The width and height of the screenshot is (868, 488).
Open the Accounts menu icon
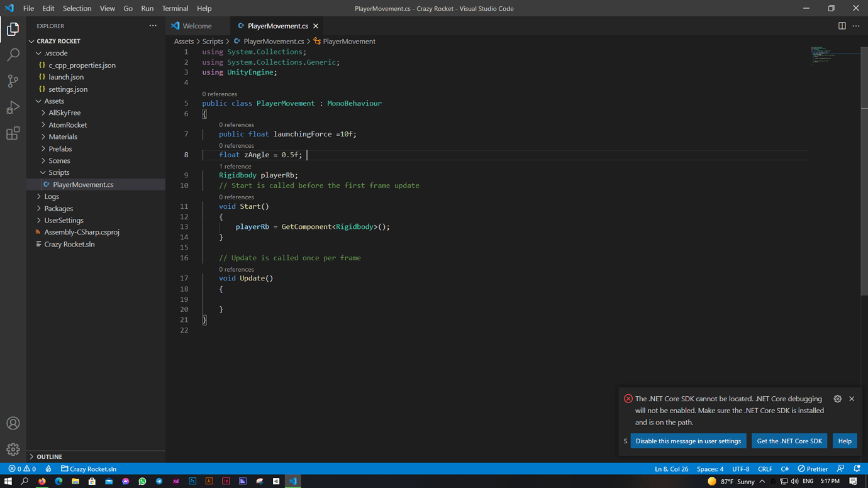pyautogui.click(x=13, y=423)
